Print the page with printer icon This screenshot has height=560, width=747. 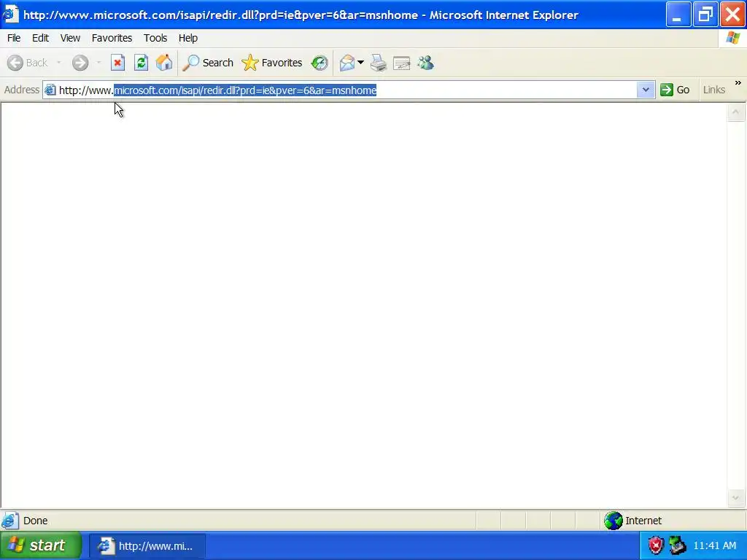point(379,63)
